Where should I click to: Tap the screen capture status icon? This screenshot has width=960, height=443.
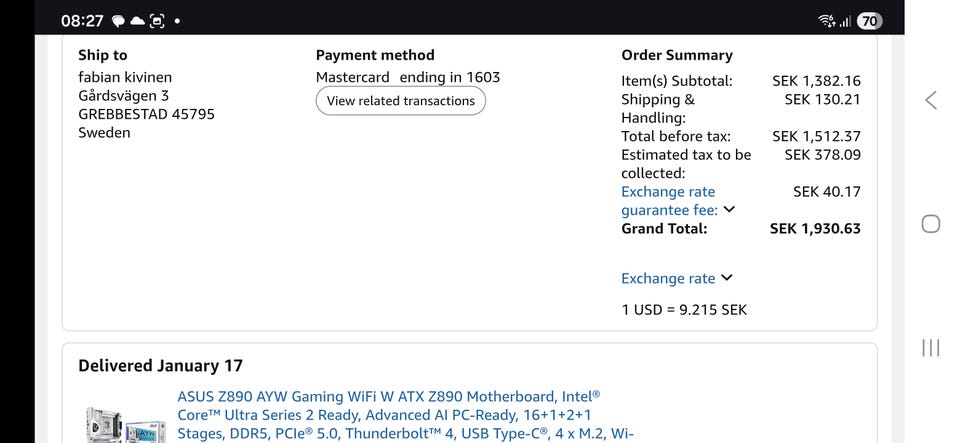(x=157, y=21)
